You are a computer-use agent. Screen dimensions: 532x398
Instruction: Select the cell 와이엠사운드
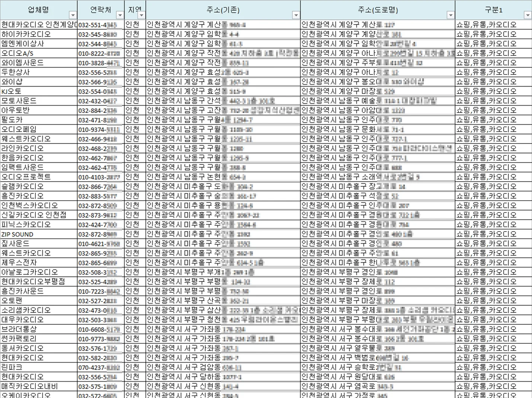pos(39,63)
